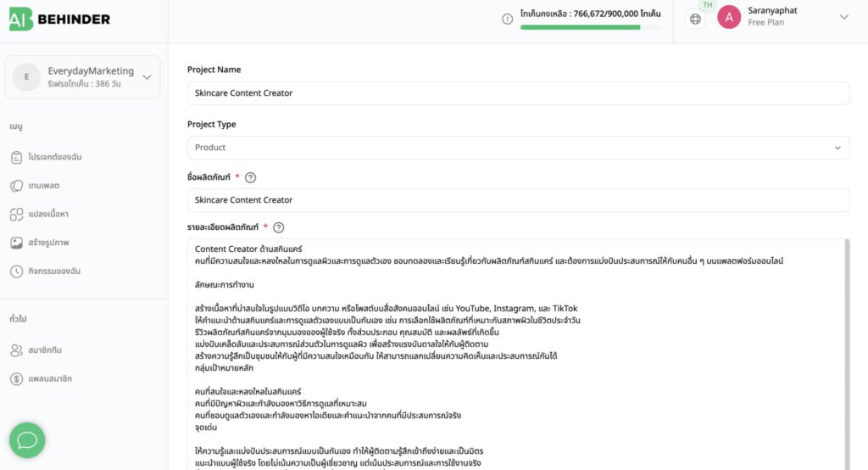Open the Project Type Product dropdown
The image size is (868, 470).
click(x=518, y=148)
